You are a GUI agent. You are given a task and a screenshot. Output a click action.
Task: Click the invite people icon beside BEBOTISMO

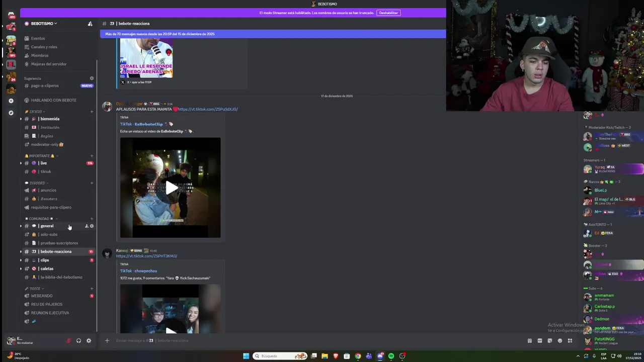[x=90, y=24]
